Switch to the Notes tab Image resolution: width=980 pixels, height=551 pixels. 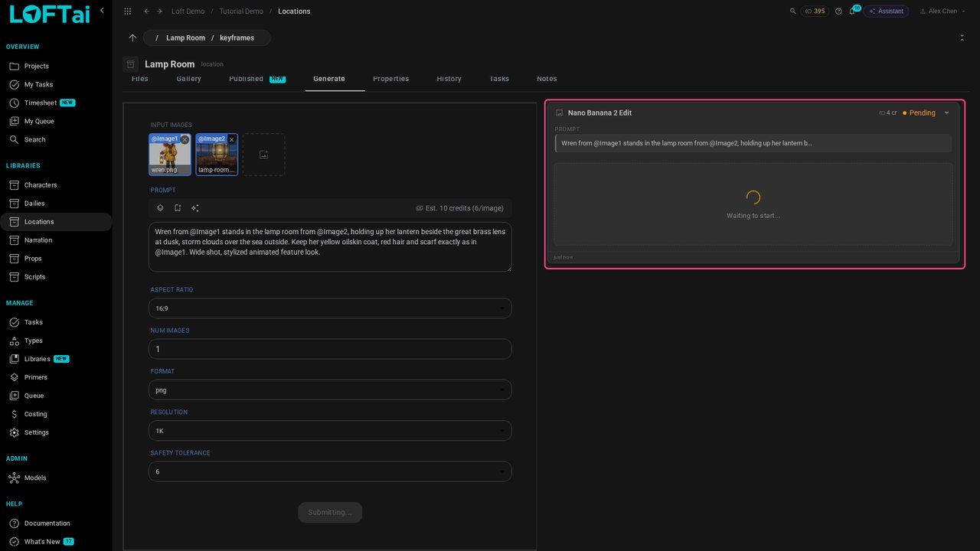pos(547,79)
